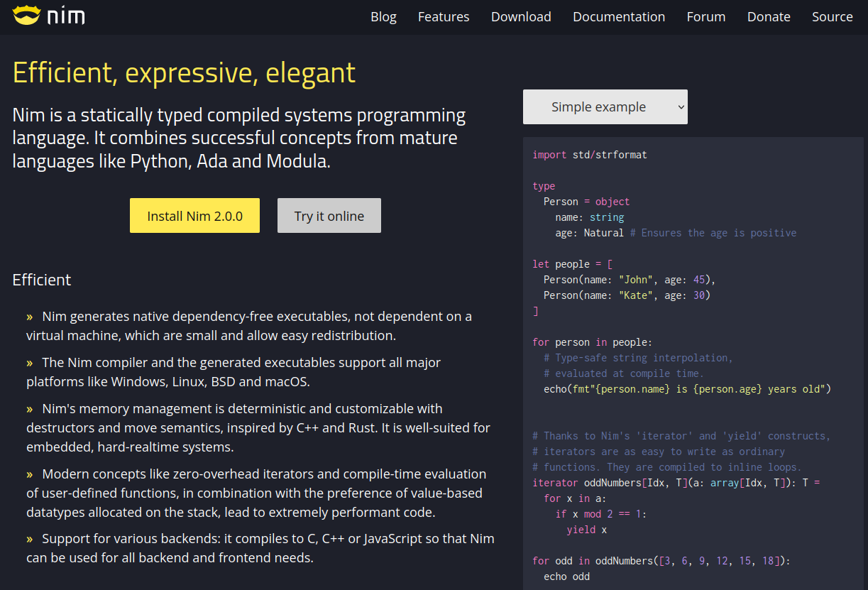
Task: Open the Download page
Action: 521,16
